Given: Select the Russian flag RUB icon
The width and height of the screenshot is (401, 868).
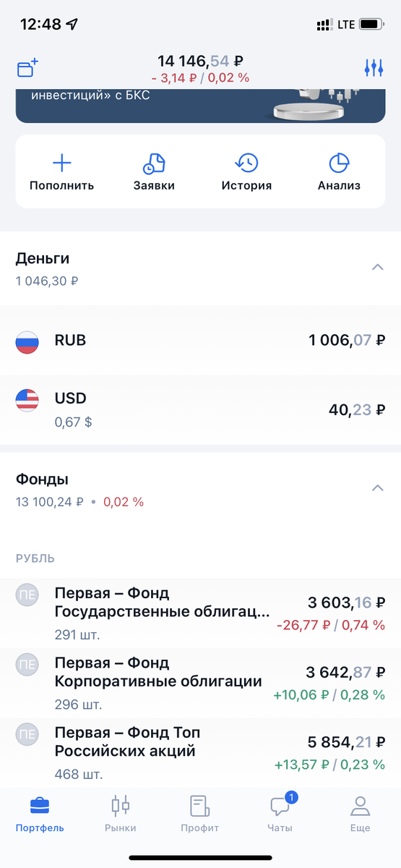Looking at the screenshot, I should point(27,341).
